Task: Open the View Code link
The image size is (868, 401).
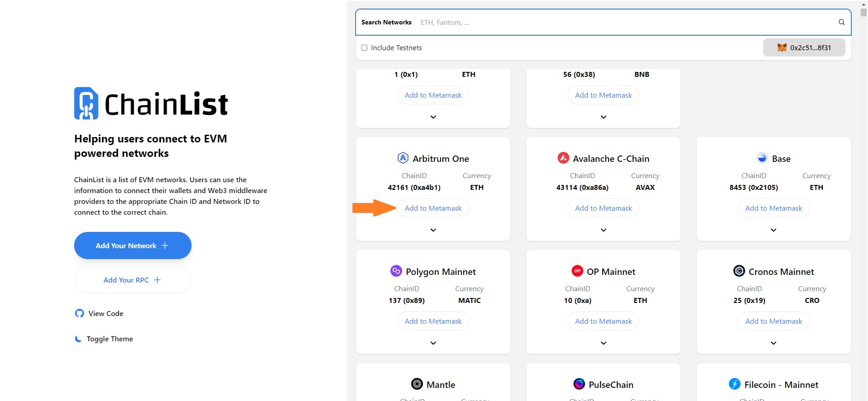Action: pos(99,313)
